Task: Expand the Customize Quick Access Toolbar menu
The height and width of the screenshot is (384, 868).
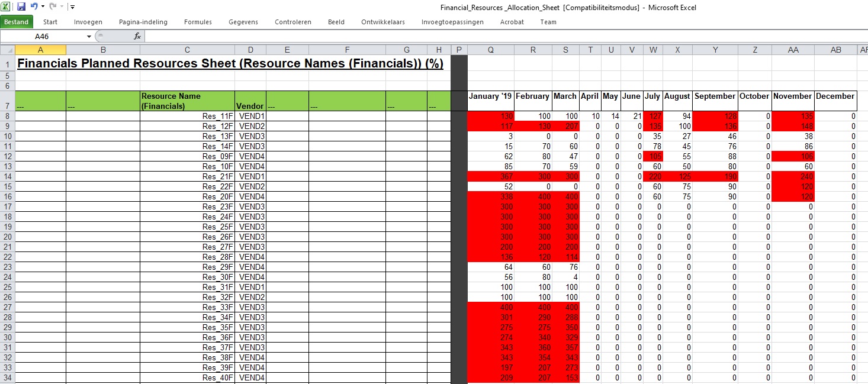Action: tap(72, 7)
